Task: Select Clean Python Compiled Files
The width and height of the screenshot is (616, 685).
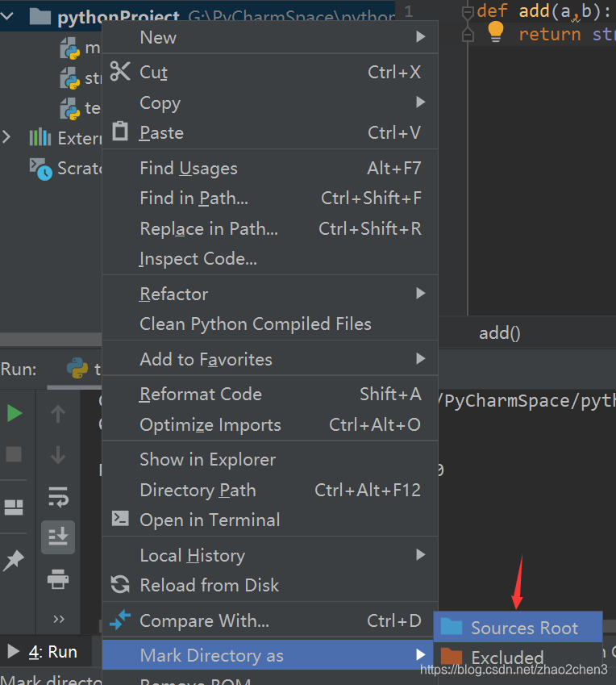Action: tap(270, 324)
